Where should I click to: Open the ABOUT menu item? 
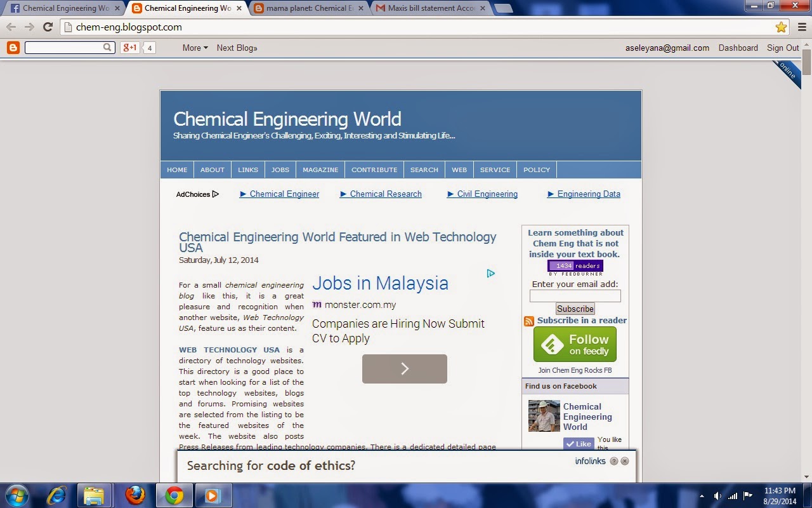tap(213, 170)
